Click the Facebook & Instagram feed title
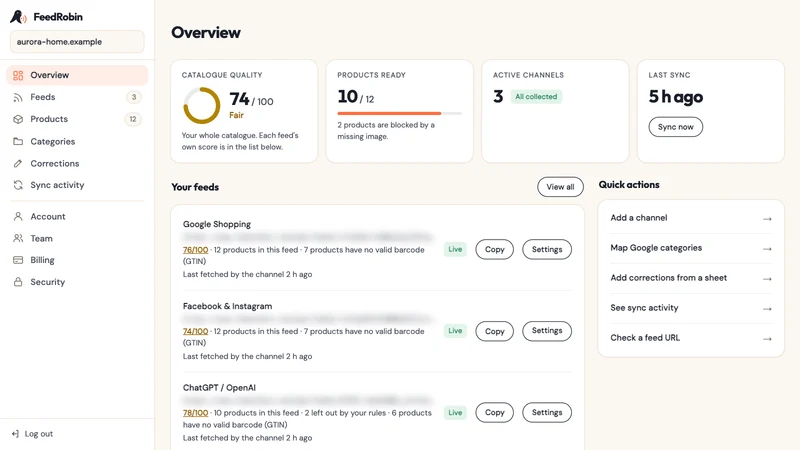 pos(228,306)
